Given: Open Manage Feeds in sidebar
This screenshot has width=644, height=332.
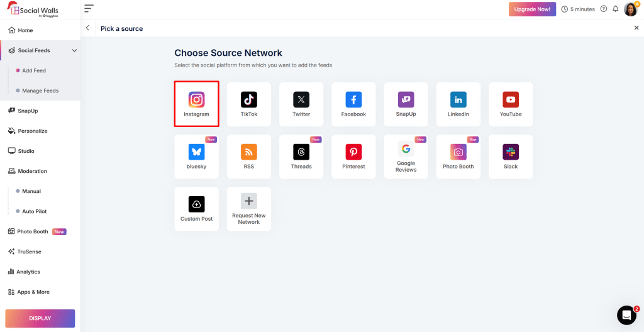Looking at the screenshot, I should pos(40,91).
